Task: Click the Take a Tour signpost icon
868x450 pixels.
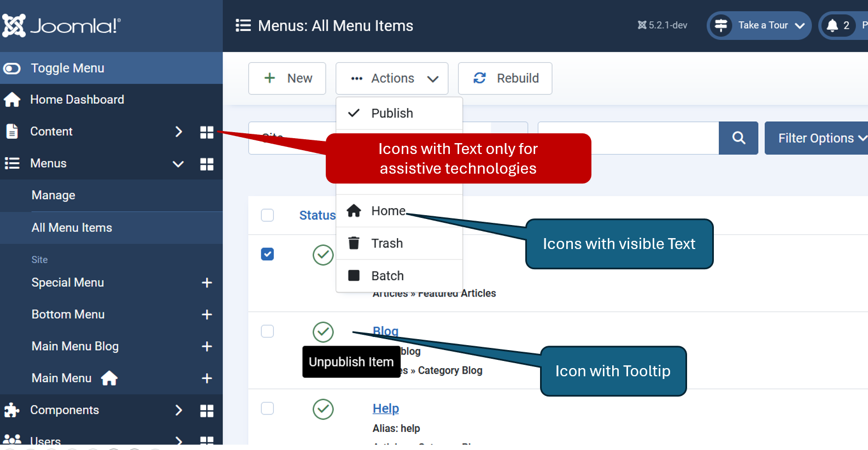Action: coord(721,25)
